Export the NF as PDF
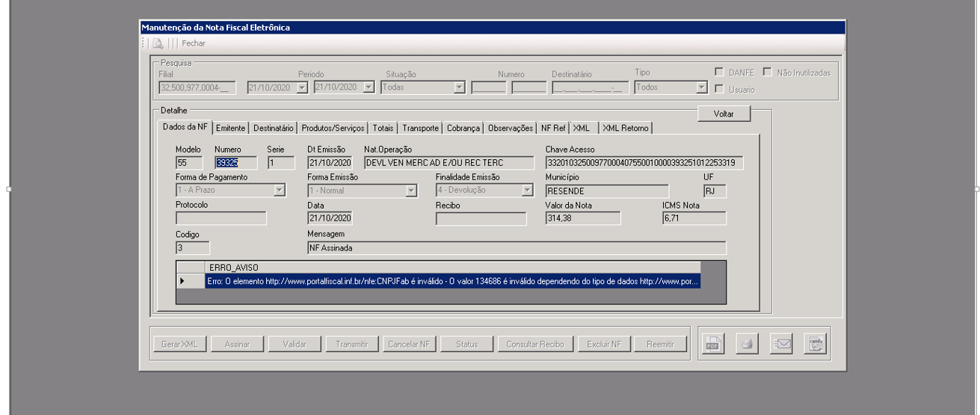 coord(712,344)
